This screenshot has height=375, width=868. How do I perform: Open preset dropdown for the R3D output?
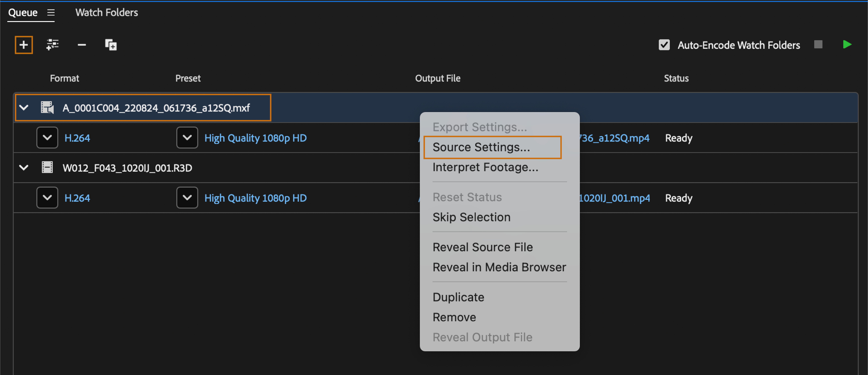click(x=187, y=198)
